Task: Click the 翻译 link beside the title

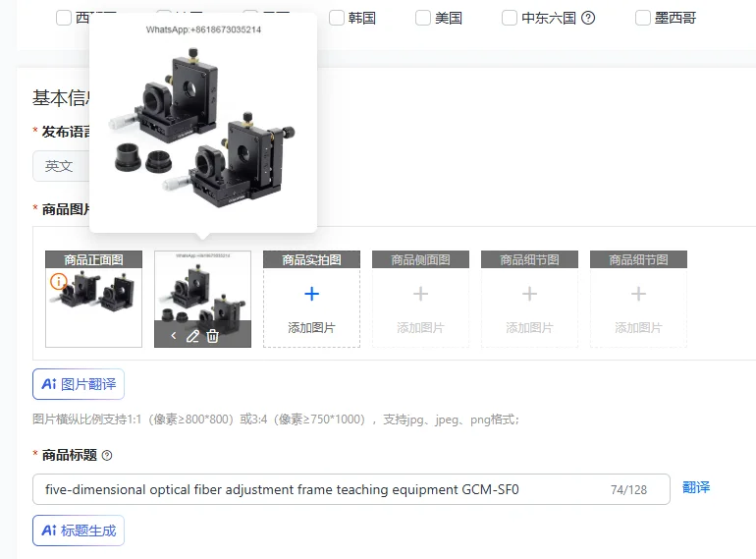Action: point(696,487)
